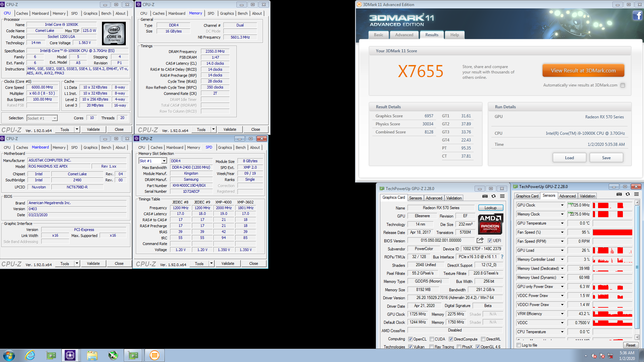Open Validation tab in GPU-Z Graphics Card window

[454, 198]
